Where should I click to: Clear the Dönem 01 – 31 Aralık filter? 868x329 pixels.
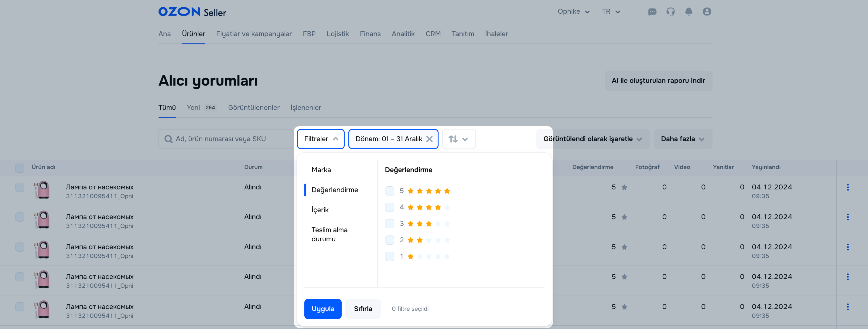click(x=429, y=139)
